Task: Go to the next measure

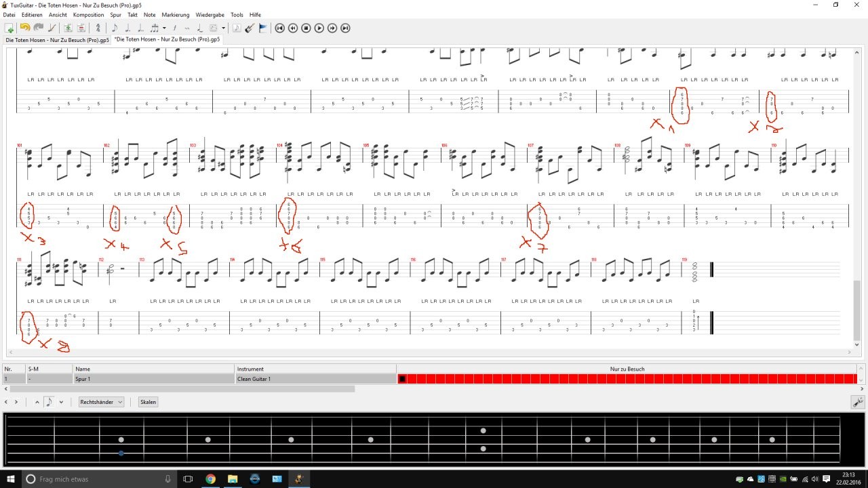Action: (332, 28)
